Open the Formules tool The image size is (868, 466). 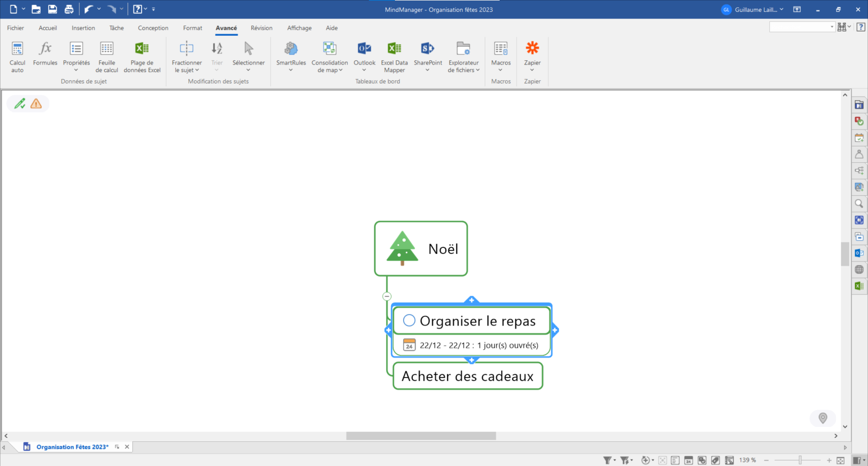(45, 49)
